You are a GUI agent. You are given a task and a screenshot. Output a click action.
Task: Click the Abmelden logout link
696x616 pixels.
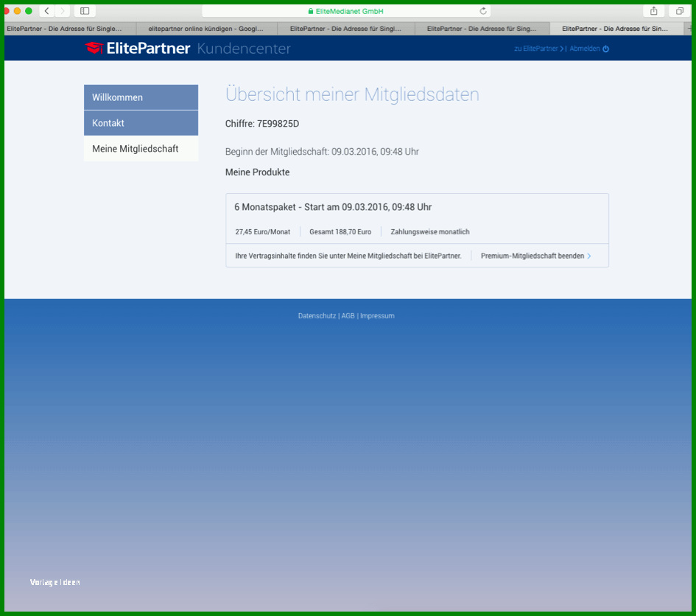tap(585, 49)
